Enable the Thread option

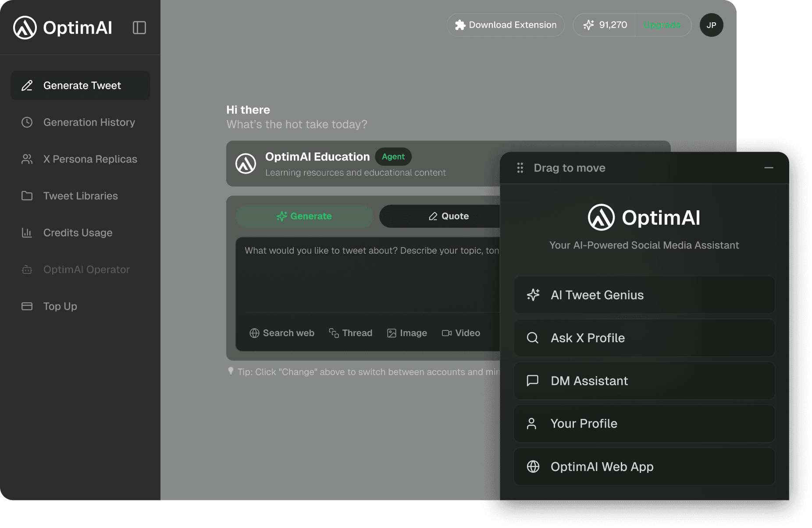(x=350, y=333)
